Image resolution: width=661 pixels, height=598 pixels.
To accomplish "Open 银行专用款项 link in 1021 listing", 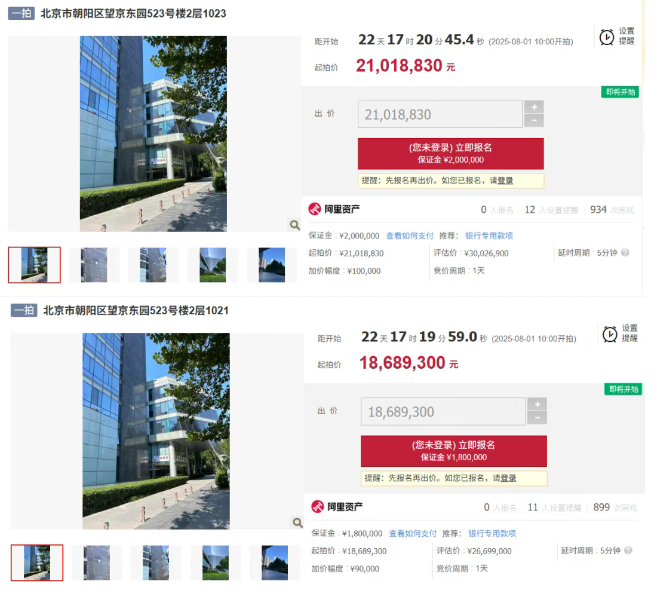I will (x=492, y=533).
